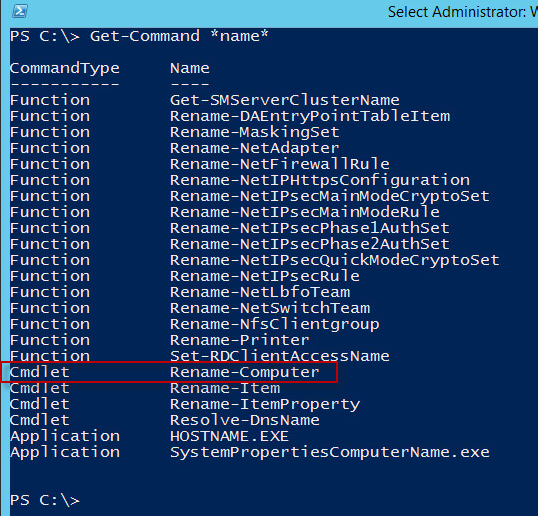This screenshot has height=516, width=538.
Task: Select Rename-NfsClientgroup in the list
Action: (275, 325)
